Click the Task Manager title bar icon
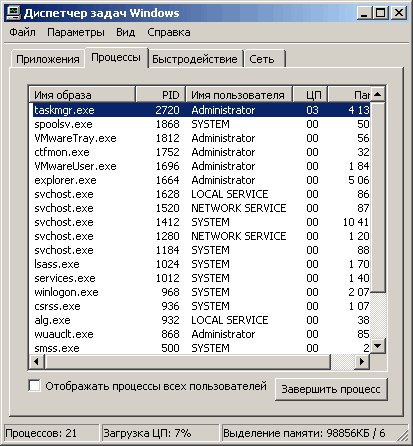Screen dimensions: 413x446 (14, 13)
